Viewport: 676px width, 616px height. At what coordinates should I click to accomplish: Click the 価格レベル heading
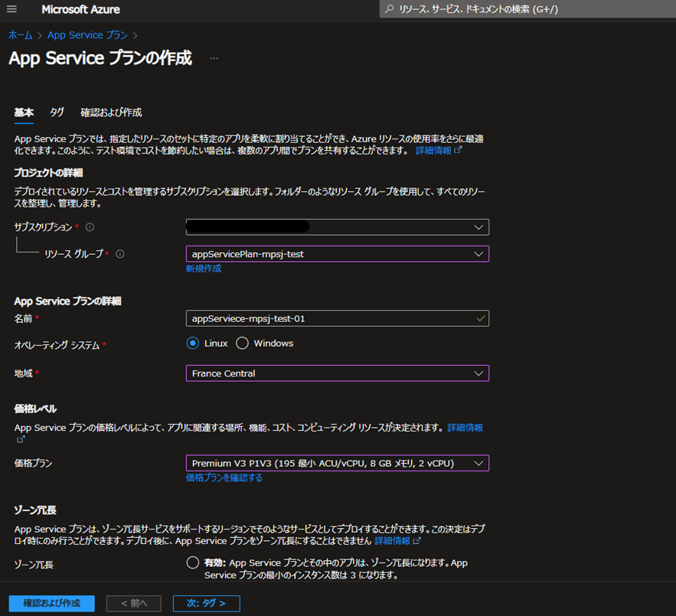(x=35, y=409)
